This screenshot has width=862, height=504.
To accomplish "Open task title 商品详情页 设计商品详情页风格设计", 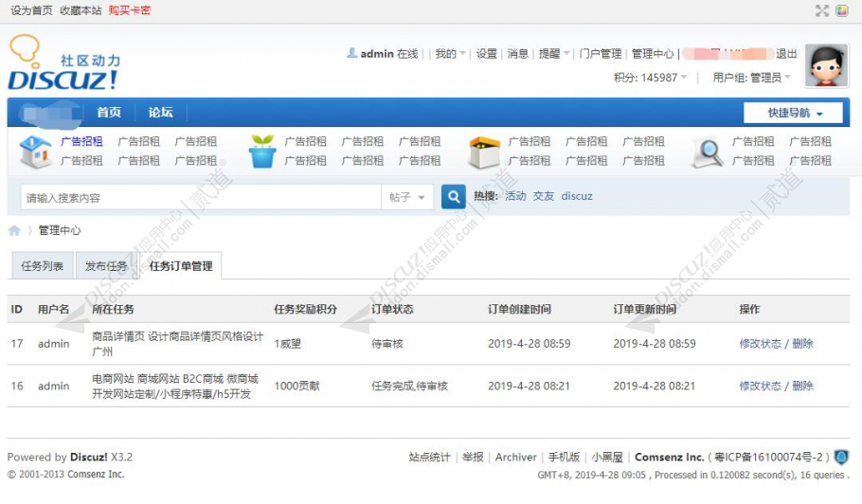I will 177,336.
